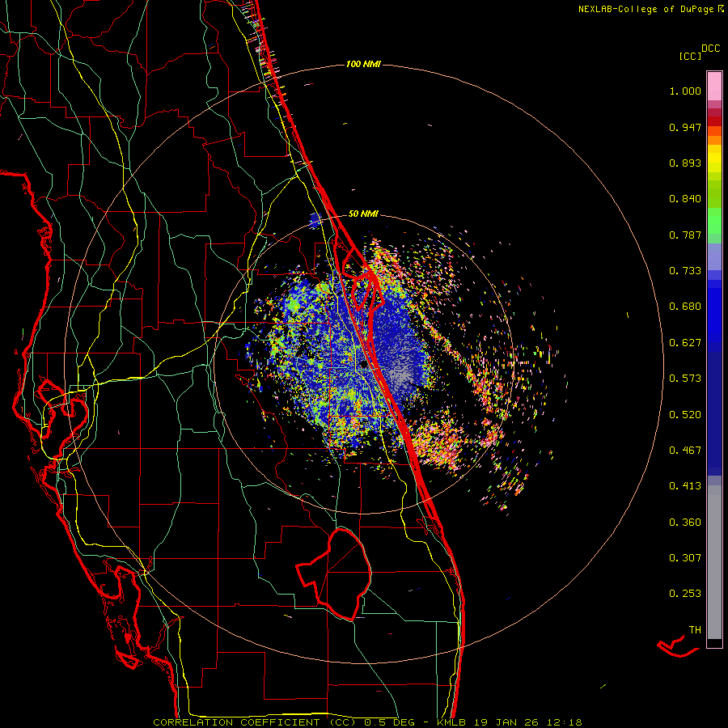Pick the pink segment of the color bar
Image resolution: width=728 pixels, height=728 pixels.
714,87
